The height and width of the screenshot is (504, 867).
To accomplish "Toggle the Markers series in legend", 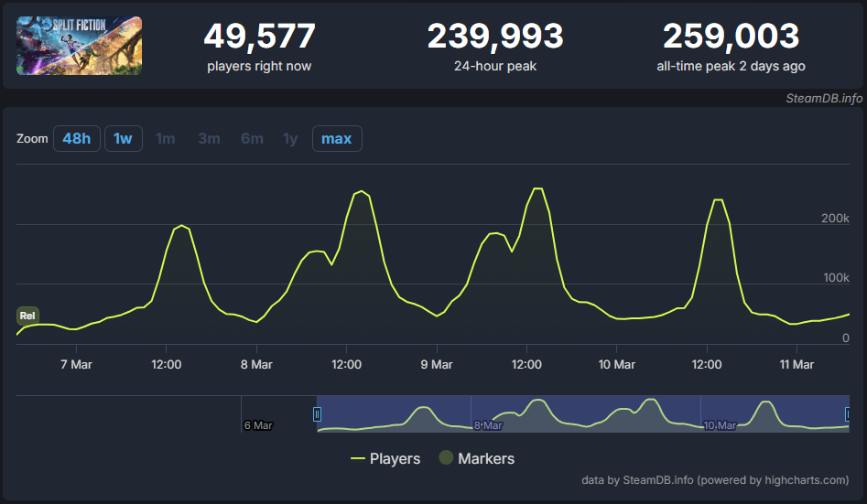I will click(x=477, y=458).
